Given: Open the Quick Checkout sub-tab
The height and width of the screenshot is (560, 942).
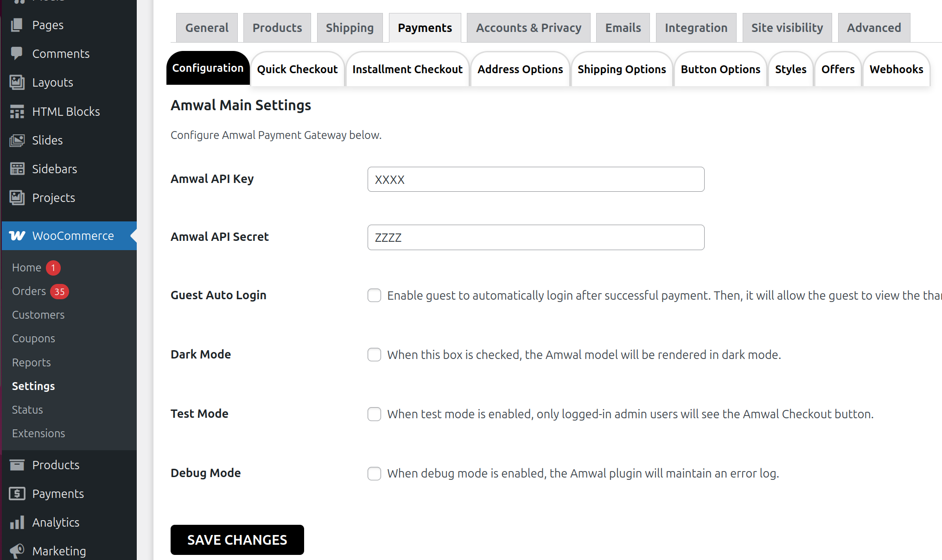Looking at the screenshot, I should [297, 69].
